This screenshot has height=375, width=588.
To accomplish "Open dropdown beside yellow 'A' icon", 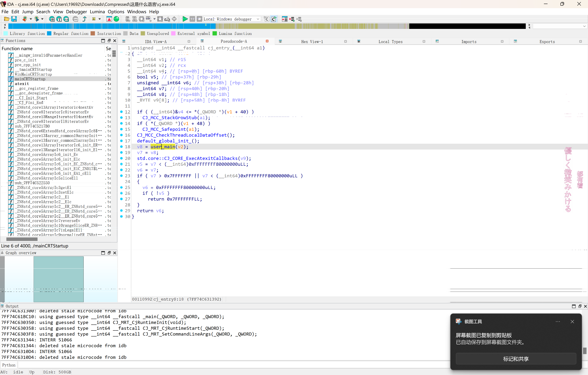I will [x=100, y=19].
